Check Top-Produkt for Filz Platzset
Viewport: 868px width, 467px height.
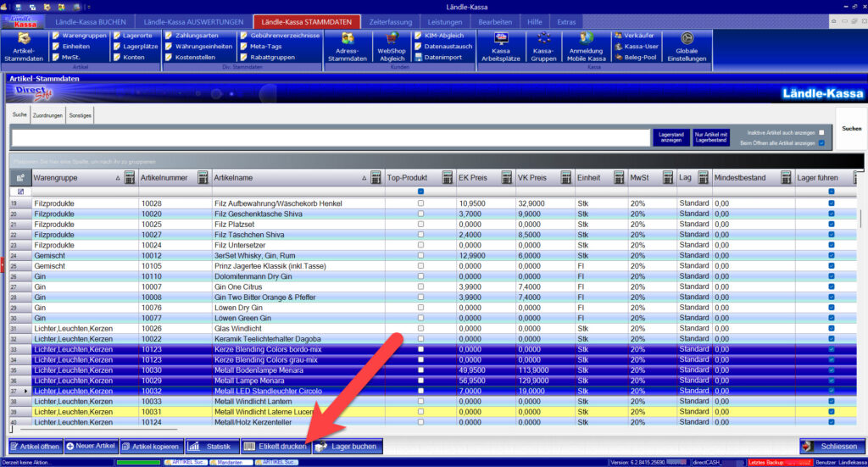(420, 224)
